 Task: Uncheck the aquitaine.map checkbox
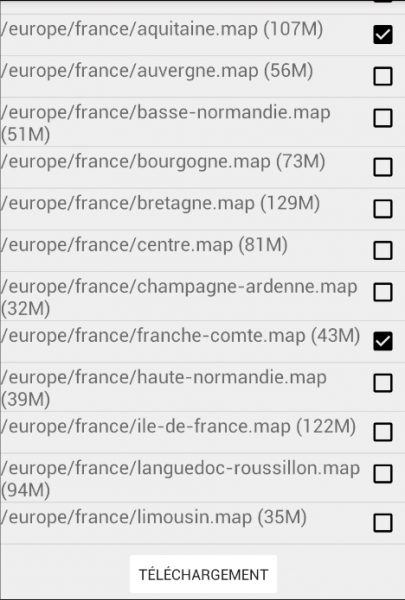tap(383, 35)
